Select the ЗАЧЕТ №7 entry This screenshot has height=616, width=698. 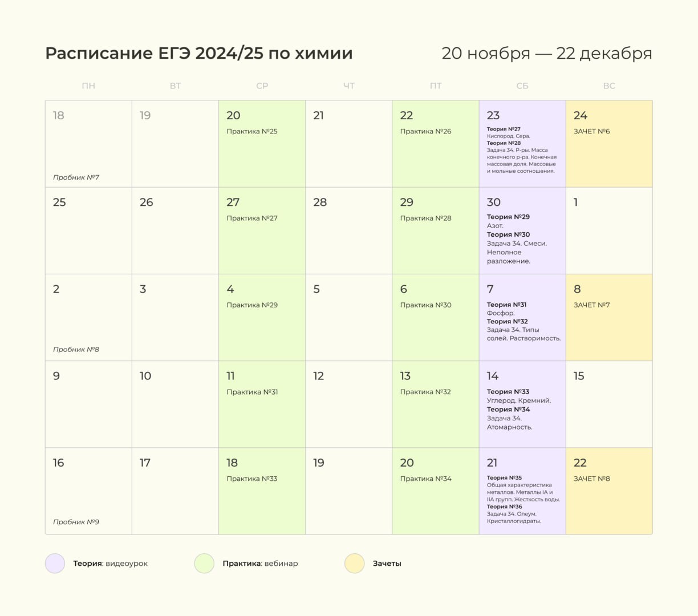click(x=591, y=305)
